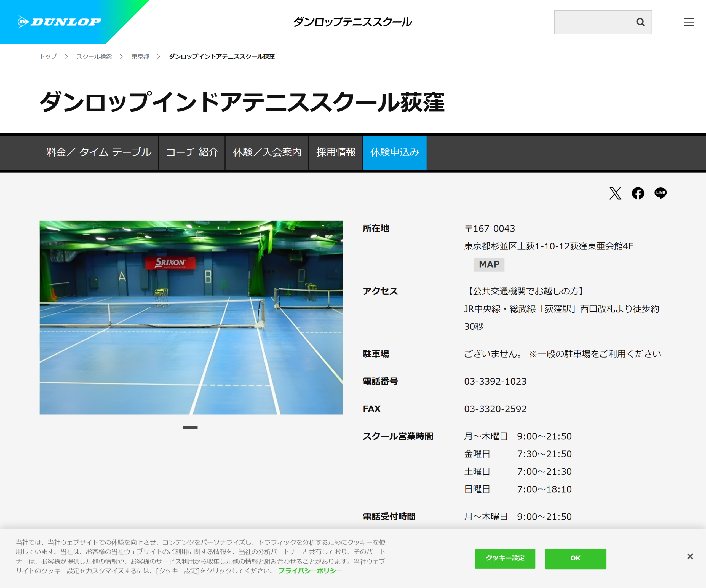This screenshot has width=706, height=588.
Task: Click the indoor tennis court photo
Action: pos(191,317)
